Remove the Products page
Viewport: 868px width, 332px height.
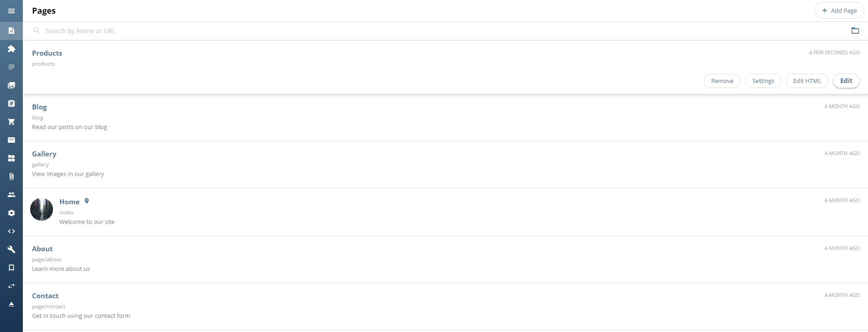pyautogui.click(x=722, y=81)
